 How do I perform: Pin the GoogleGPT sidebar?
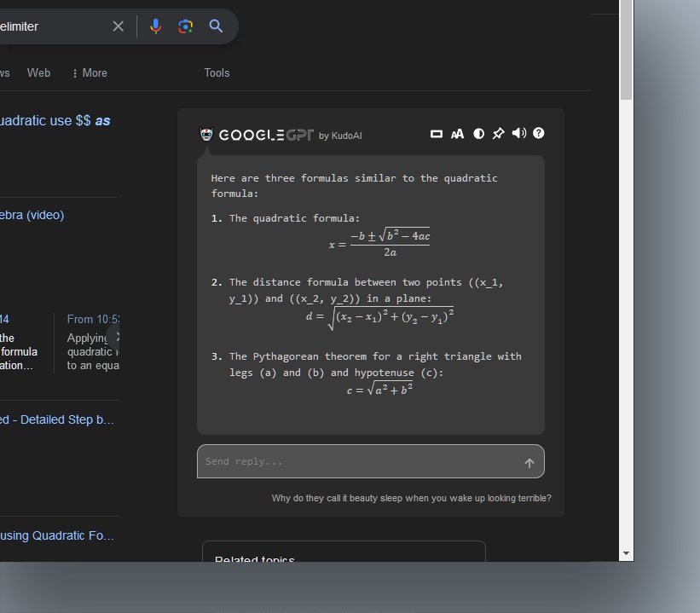[498, 134]
